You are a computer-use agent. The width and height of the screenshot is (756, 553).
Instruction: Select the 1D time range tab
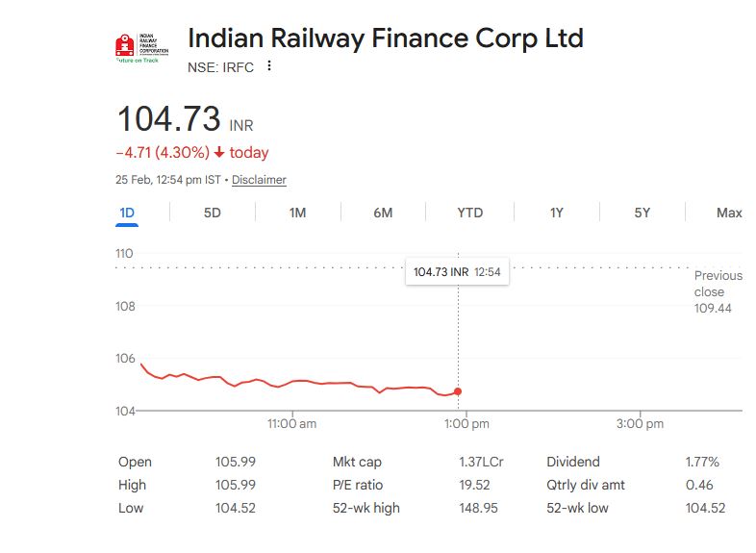click(x=127, y=213)
